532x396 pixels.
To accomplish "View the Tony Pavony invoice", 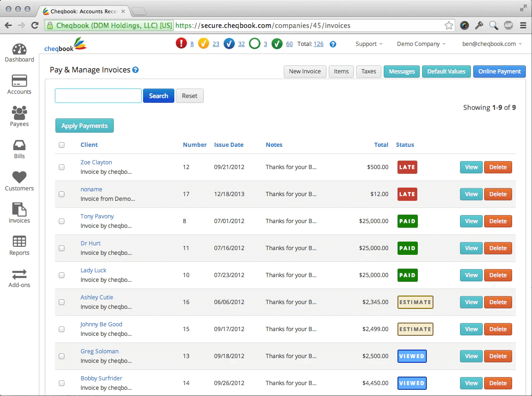I will click(471, 221).
